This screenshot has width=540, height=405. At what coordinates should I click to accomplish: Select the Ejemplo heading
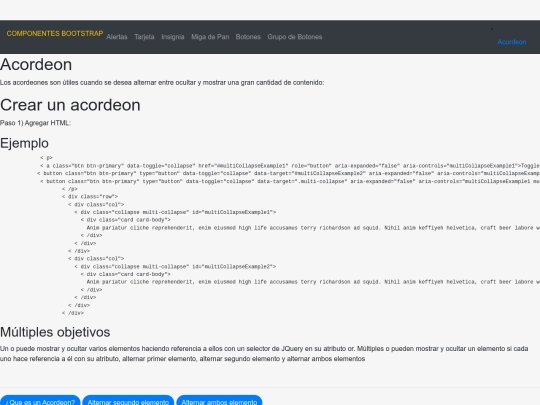[x=24, y=143]
